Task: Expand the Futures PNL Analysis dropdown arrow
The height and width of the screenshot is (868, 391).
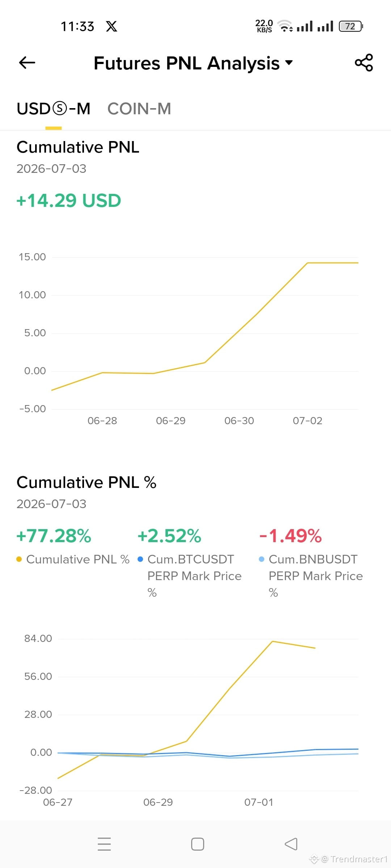Action: pyautogui.click(x=289, y=63)
